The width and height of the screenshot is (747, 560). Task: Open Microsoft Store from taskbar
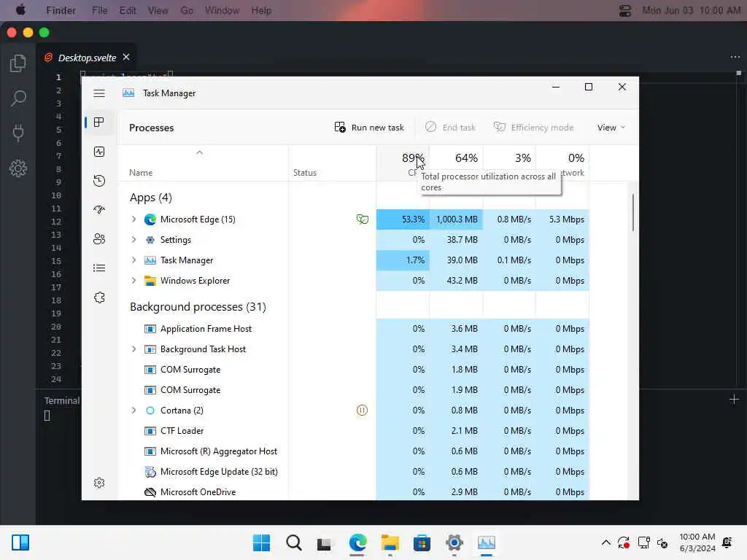pos(422,542)
